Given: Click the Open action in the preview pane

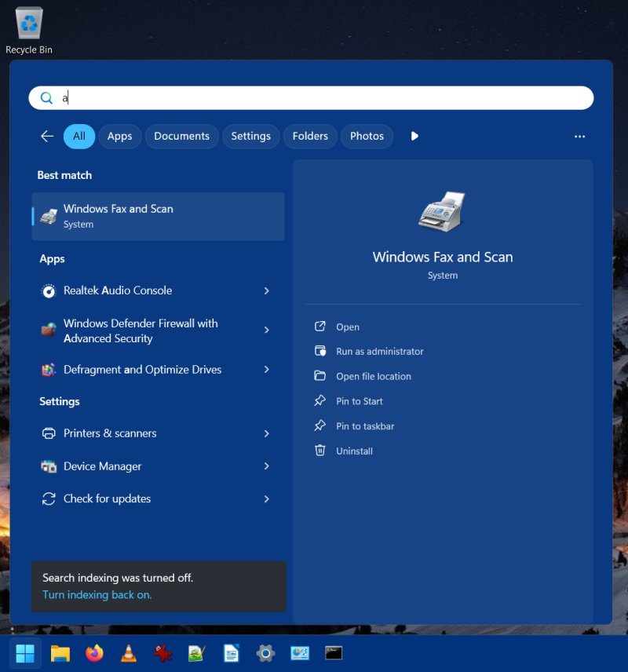Looking at the screenshot, I should click(x=348, y=327).
